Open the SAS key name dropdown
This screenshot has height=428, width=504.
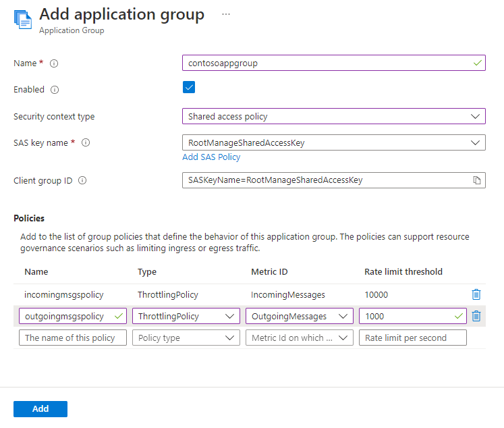(333, 142)
